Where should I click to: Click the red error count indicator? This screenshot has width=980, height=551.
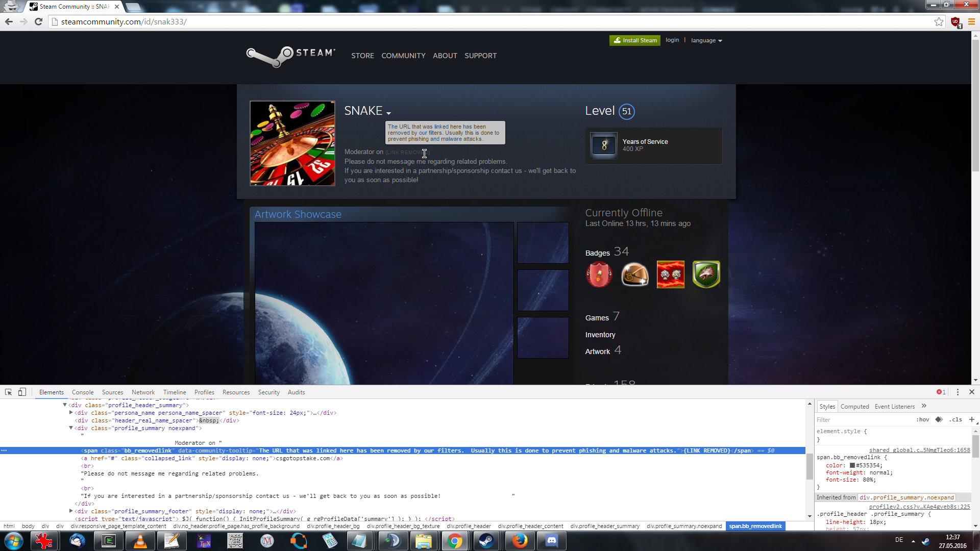(x=941, y=392)
